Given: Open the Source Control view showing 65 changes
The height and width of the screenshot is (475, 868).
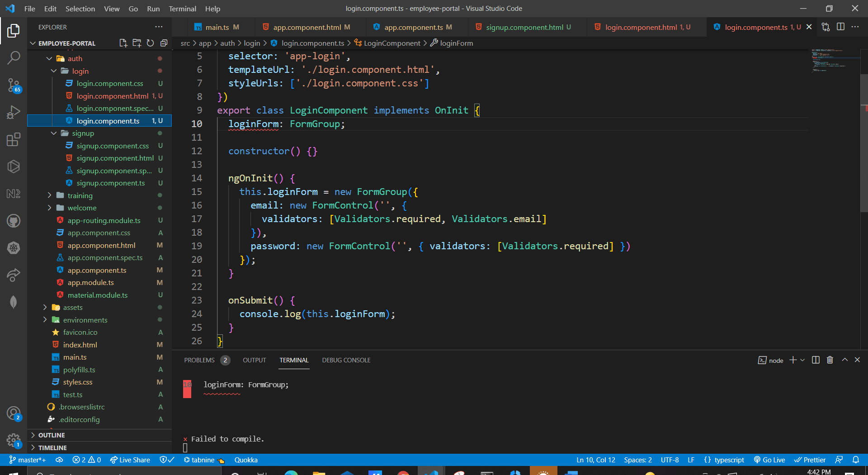Looking at the screenshot, I should [x=14, y=86].
